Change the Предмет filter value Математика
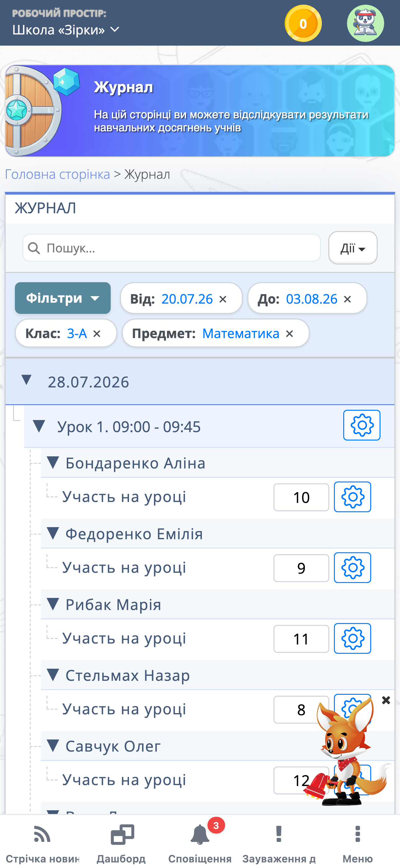The image size is (400, 868). point(241,334)
